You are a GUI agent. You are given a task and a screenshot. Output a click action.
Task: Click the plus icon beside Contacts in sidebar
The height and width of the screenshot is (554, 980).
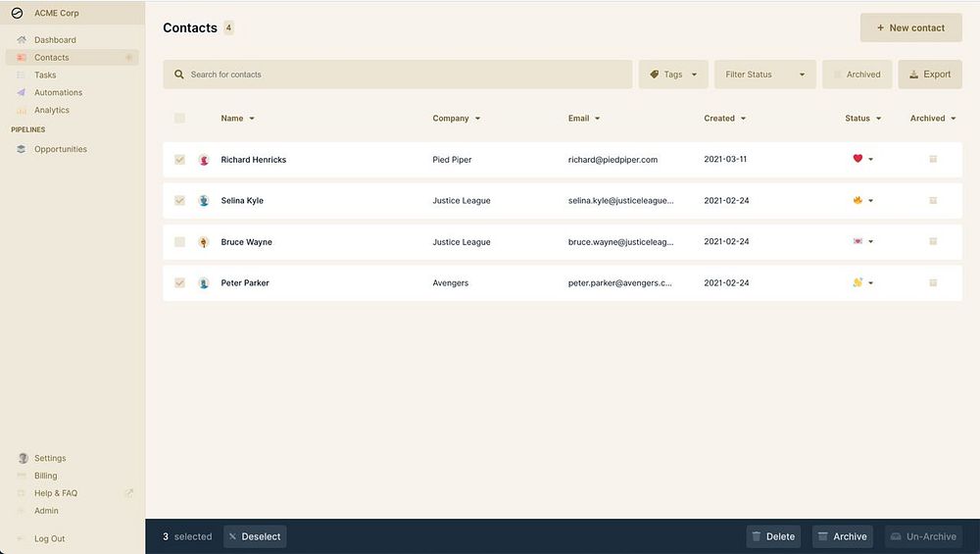128,57
